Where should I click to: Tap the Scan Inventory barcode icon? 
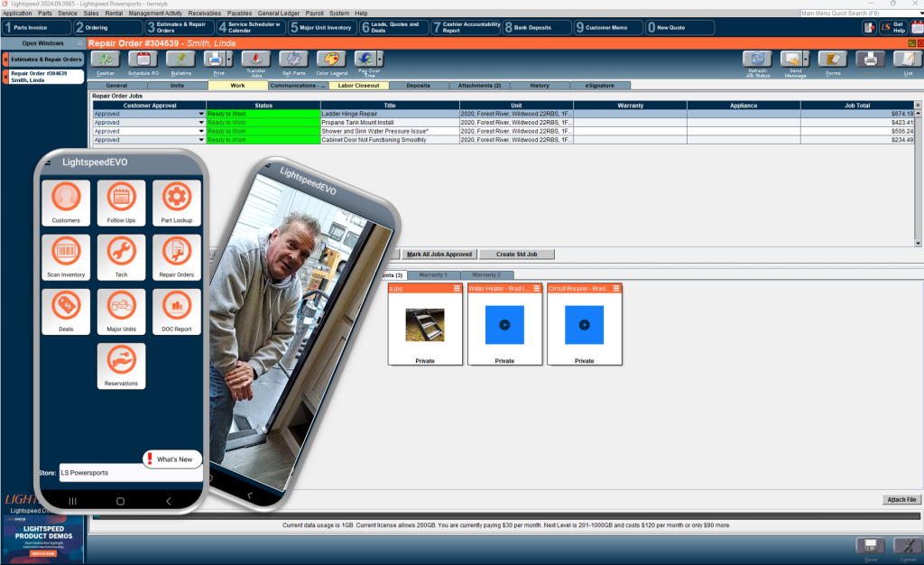[66, 257]
